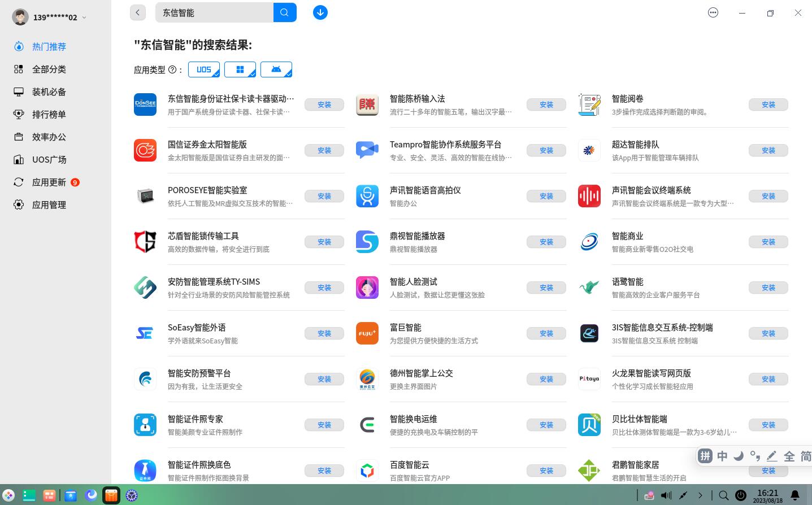This screenshot has height=505, width=812.
Task: Toggle the Android application type filter
Action: tap(276, 69)
